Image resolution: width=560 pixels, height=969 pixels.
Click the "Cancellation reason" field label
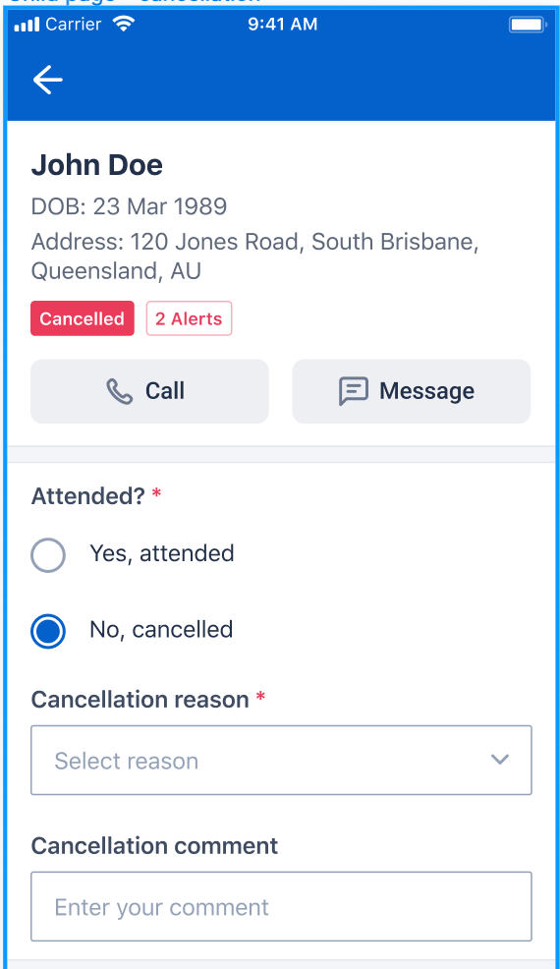(140, 700)
